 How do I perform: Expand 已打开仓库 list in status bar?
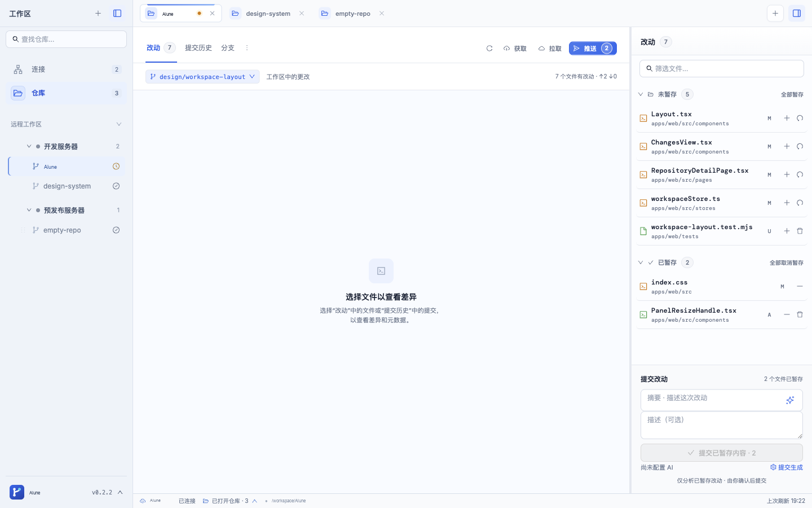pyautogui.click(x=230, y=501)
